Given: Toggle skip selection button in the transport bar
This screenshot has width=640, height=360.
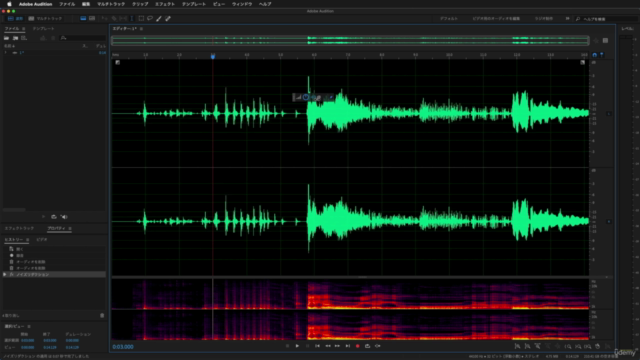Looking at the screenshot, I should pyautogui.click(x=378, y=346).
